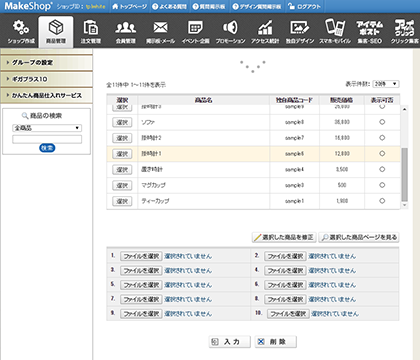Viewport: 420px width, 360px height.
Task: Click product list vertical scrollbar thumb
Action: pyautogui.click(x=404, y=174)
